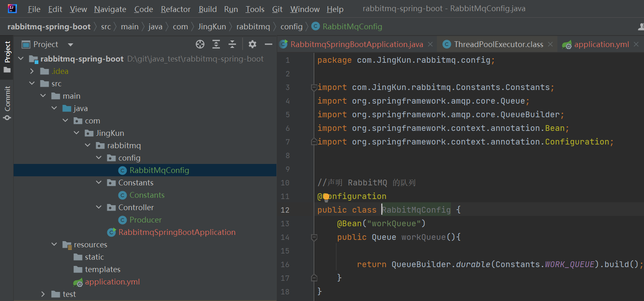Collapse the main folder
The image size is (644, 301).
pyautogui.click(x=43, y=96)
